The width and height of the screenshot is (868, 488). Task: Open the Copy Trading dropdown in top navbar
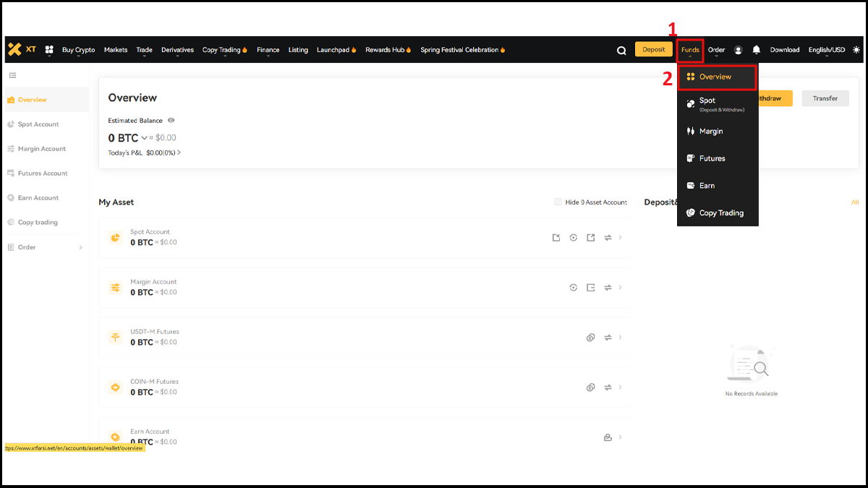225,50
